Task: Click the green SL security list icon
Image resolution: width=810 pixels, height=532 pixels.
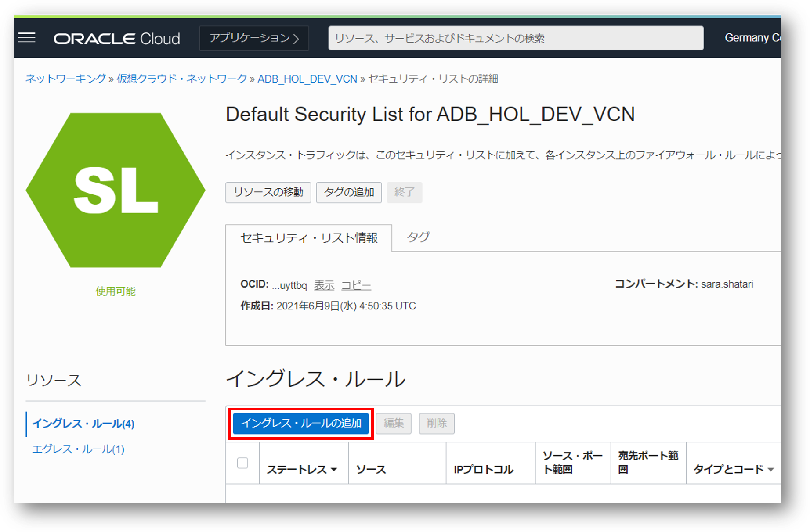Action: tap(116, 190)
